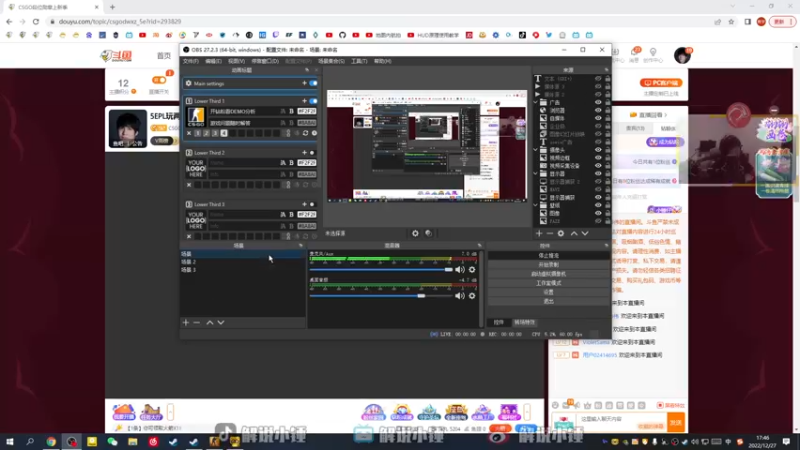Image resolution: width=800 pixels, height=450 pixels.
Task: Toggle visibility eye of 广告 group
Action: pyautogui.click(x=598, y=103)
